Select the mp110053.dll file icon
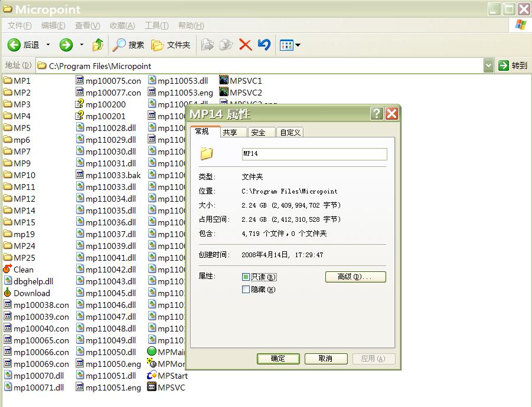The height and width of the screenshot is (407, 532). click(152, 81)
